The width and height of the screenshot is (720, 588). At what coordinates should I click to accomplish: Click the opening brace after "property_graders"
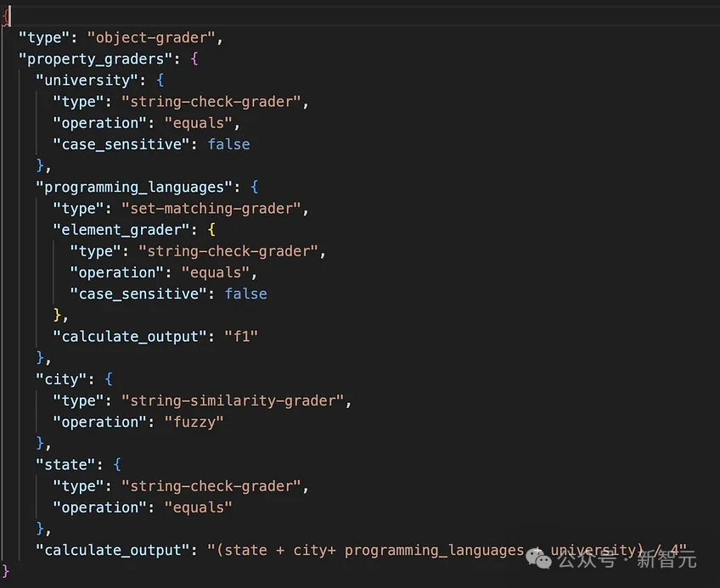pyautogui.click(x=194, y=59)
